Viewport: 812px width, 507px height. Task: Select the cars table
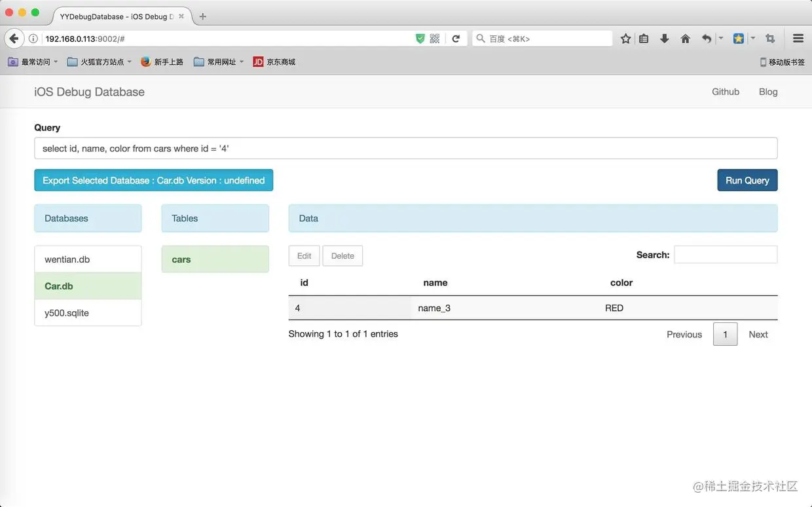coord(215,259)
